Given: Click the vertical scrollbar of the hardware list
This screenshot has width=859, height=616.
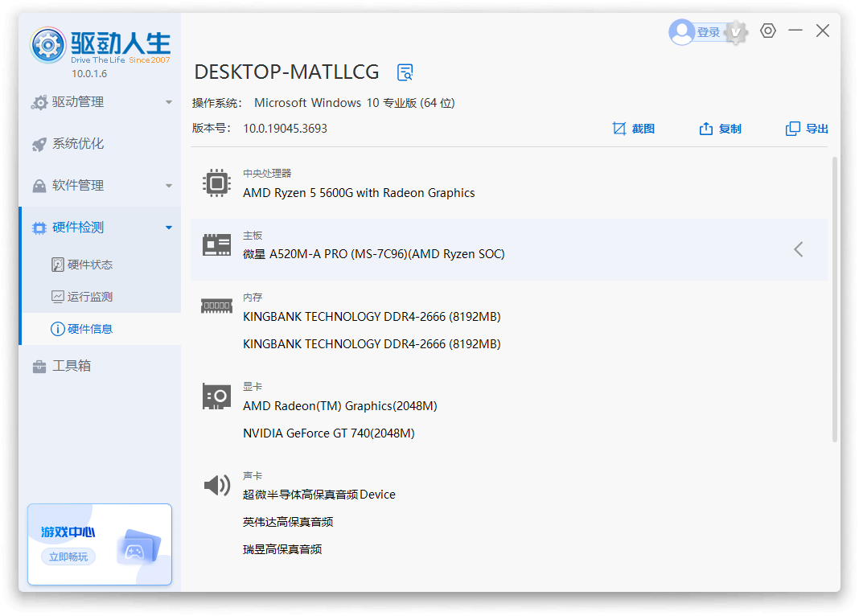Looking at the screenshot, I should click(x=835, y=299).
